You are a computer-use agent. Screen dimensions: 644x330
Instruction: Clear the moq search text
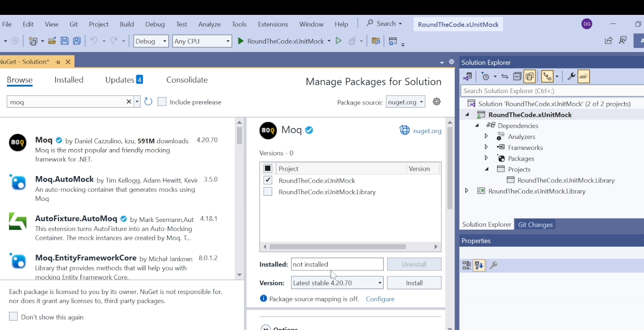pos(129,102)
